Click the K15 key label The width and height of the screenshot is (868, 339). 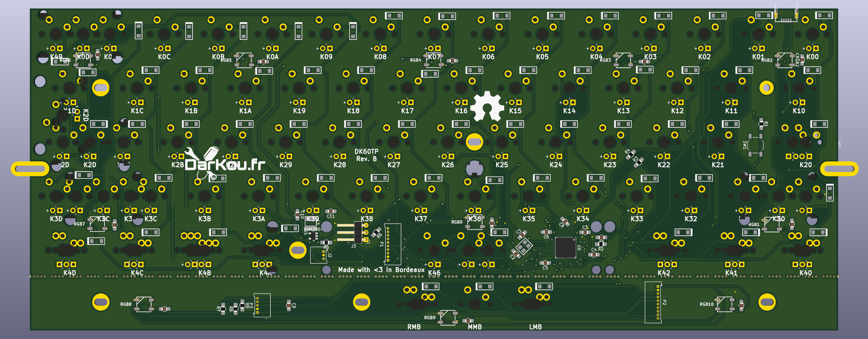coord(515,111)
